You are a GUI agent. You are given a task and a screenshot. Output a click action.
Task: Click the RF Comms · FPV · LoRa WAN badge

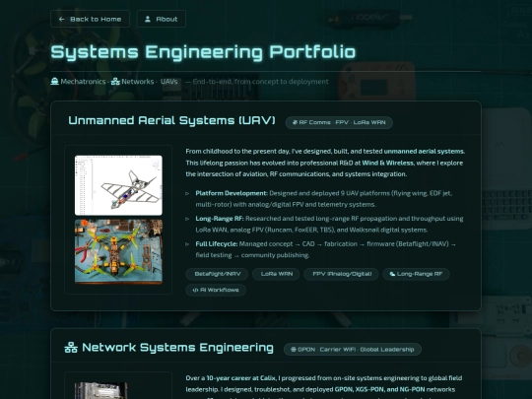click(339, 122)
